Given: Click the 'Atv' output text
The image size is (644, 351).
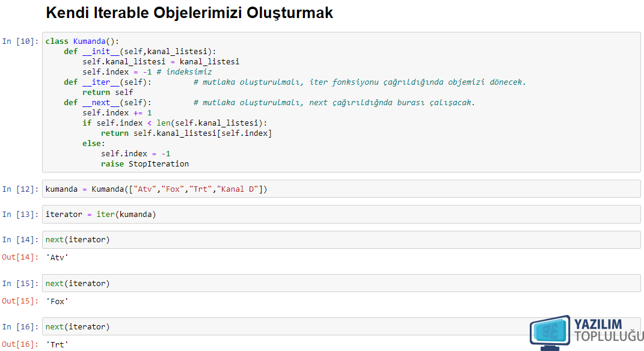Looking at the screenshot, I should [x=57, y=257].
